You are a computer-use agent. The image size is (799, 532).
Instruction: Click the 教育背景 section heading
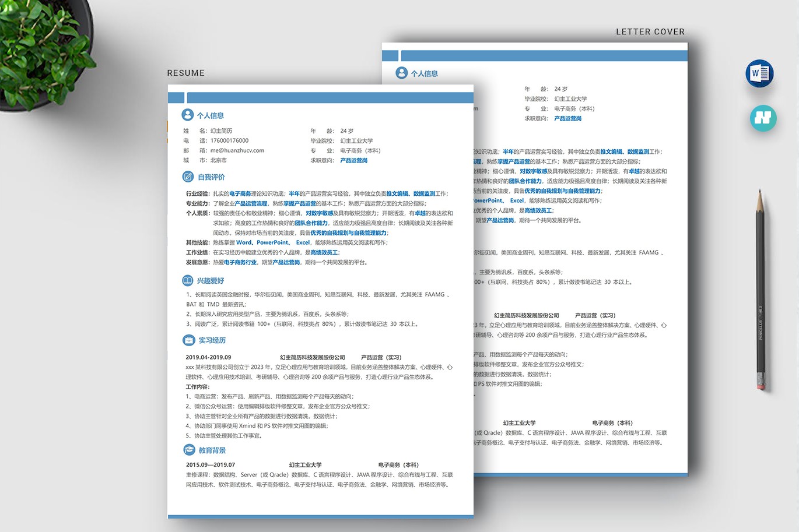pyautogui.click(x=212, y=450)
